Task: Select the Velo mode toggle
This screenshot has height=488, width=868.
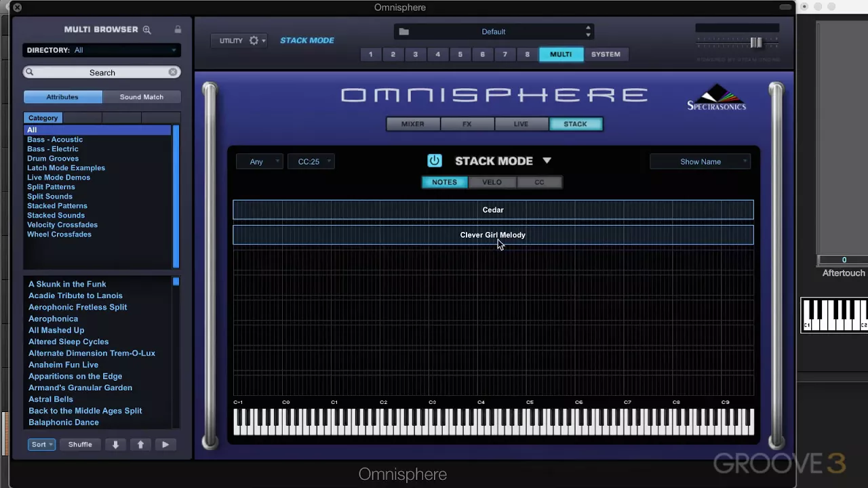Action: click(x=492, y=182)
